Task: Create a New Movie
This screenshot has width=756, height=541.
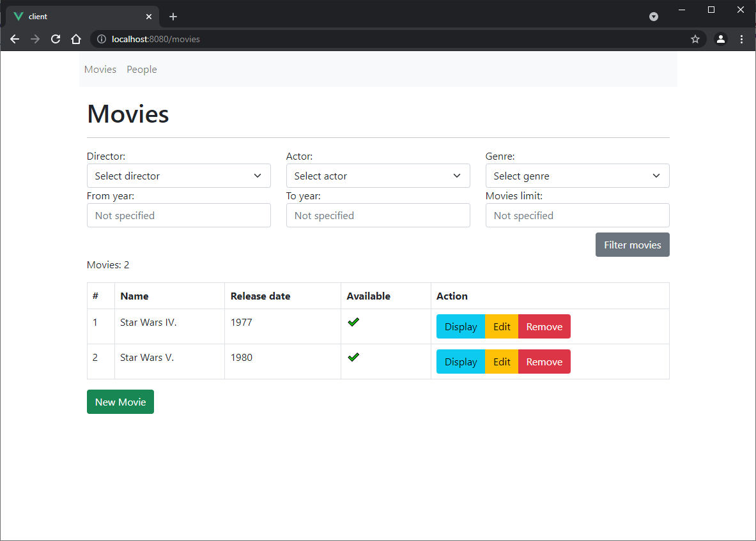Action: point(120,402)
